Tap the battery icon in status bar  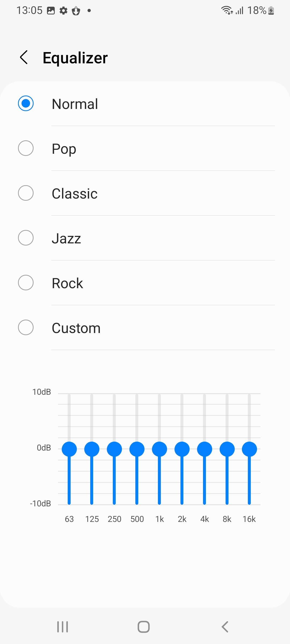click(271, 11)
